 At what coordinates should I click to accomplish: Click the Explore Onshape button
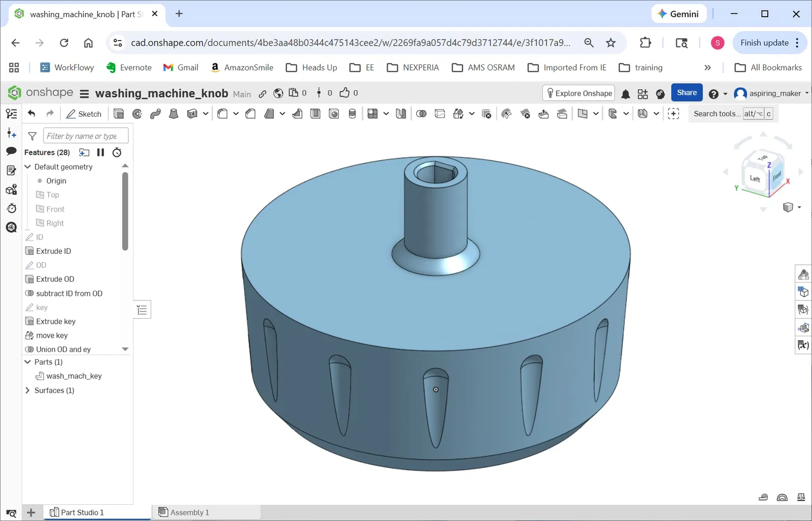point(579,93)
